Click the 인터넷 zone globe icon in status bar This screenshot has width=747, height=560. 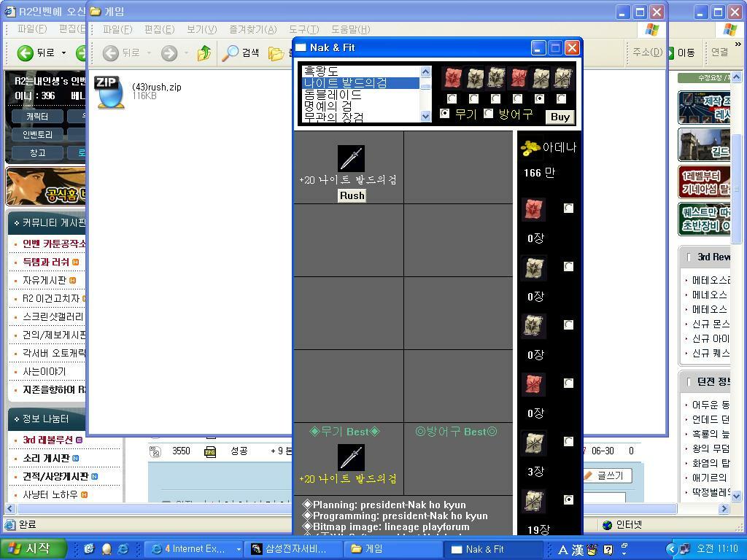(607, 525)
